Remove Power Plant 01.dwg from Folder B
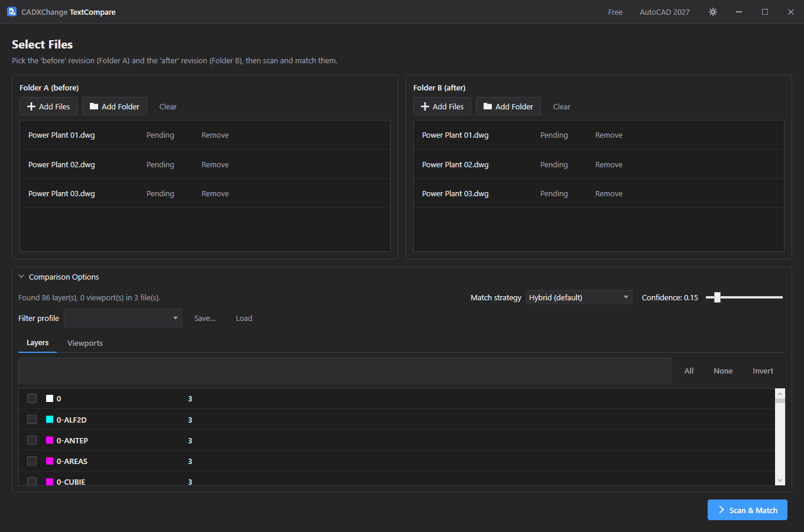This screenshot has width=804, height=532. click(x=609, y=135)
